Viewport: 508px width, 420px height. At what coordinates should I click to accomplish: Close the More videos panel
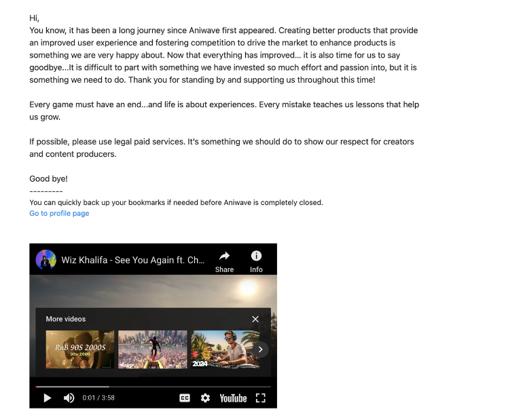(x=255, y=320)
